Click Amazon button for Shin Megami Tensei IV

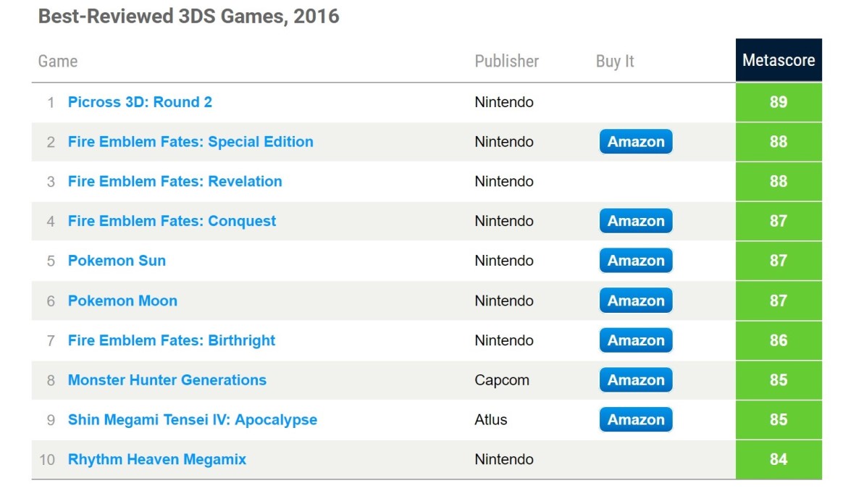(x=635, y=420)
